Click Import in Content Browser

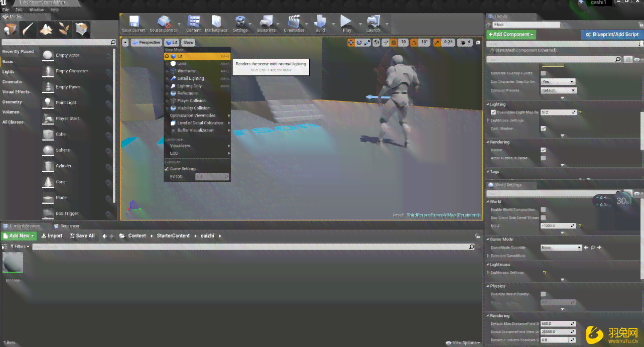click(52, 236)
